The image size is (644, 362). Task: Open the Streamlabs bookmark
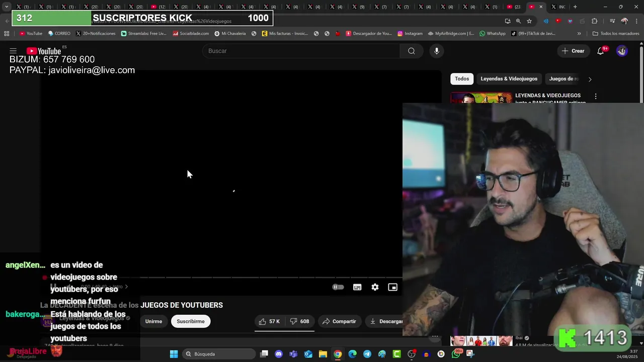(x=143, y=34)
